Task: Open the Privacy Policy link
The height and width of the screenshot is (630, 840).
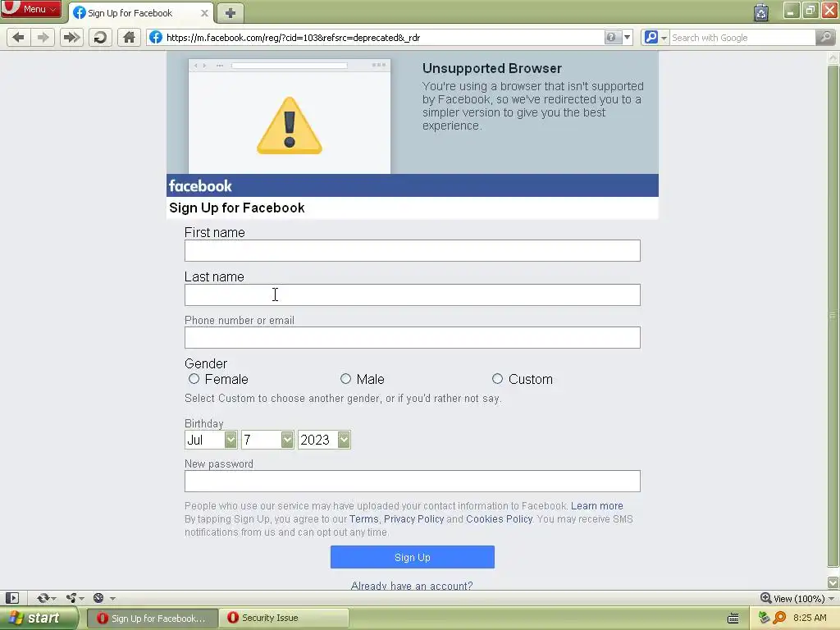Action: pyautogui.click(x=413, y=519)
